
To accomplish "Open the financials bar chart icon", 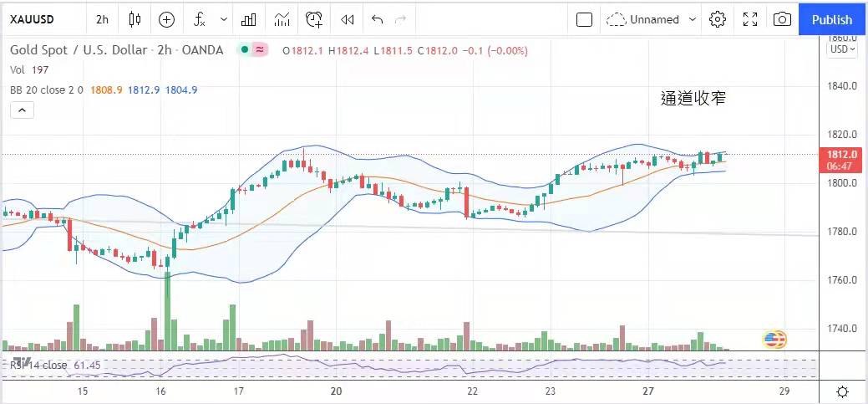I will click(249, 19).
